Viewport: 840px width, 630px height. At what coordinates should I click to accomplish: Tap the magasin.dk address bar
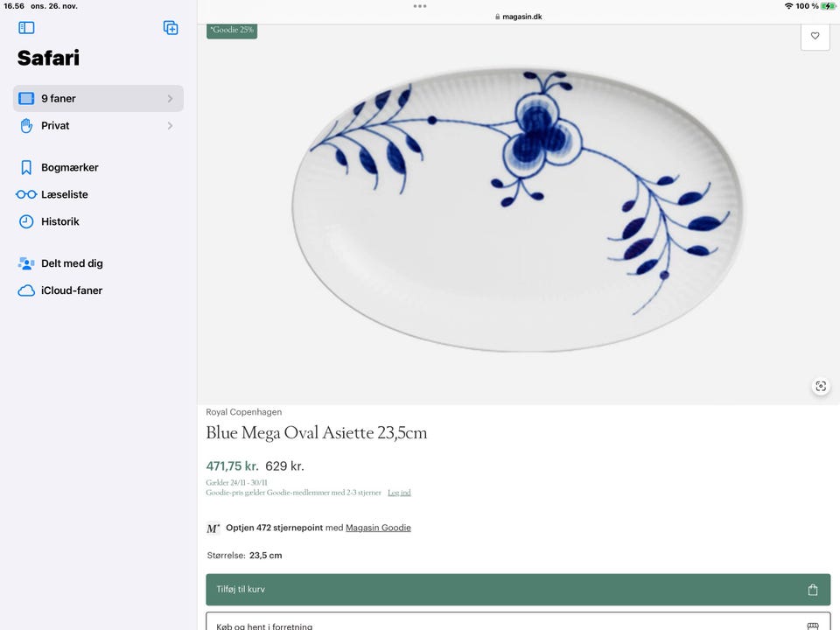pos(518,17)
